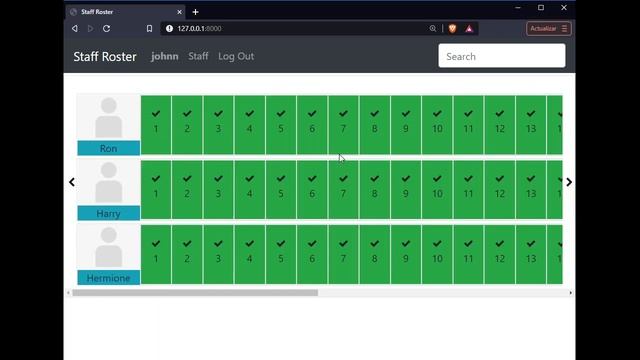The height and width of the screenshot is (360, 640).
Task: Open the johnn user link
Action: [164, 56]
